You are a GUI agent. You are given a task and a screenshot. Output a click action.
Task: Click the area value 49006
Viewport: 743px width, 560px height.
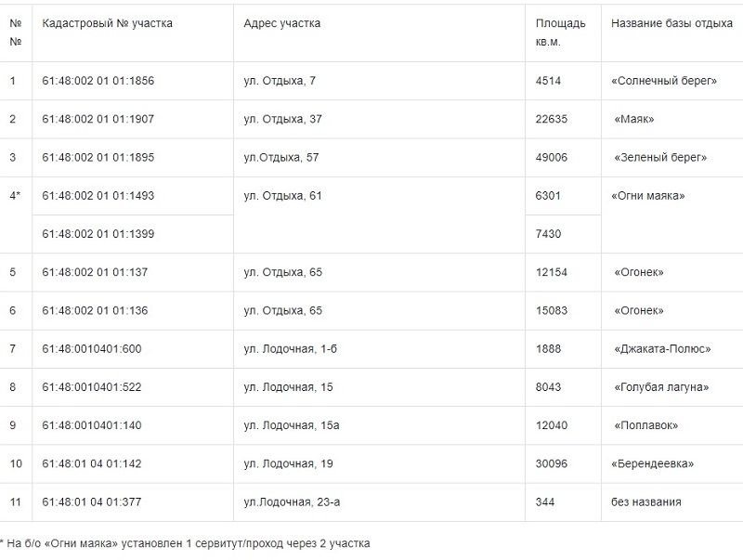[x=552, y=157]
